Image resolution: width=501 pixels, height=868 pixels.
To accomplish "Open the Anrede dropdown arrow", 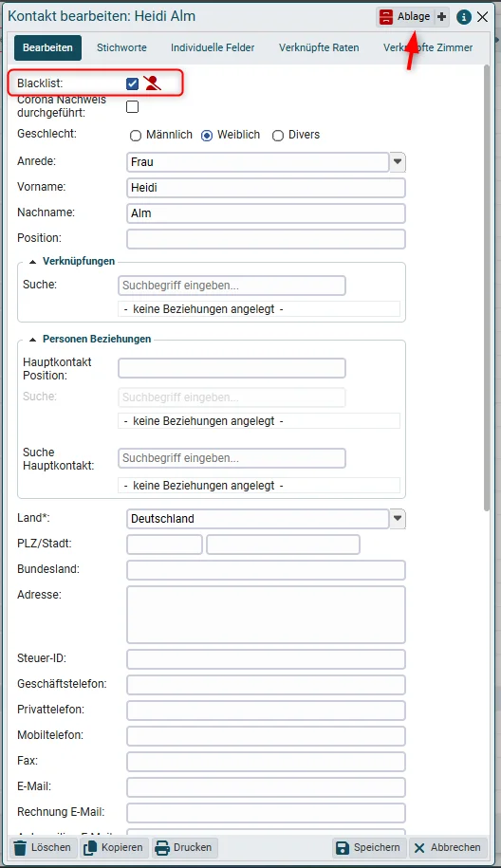I will [398, 162].
